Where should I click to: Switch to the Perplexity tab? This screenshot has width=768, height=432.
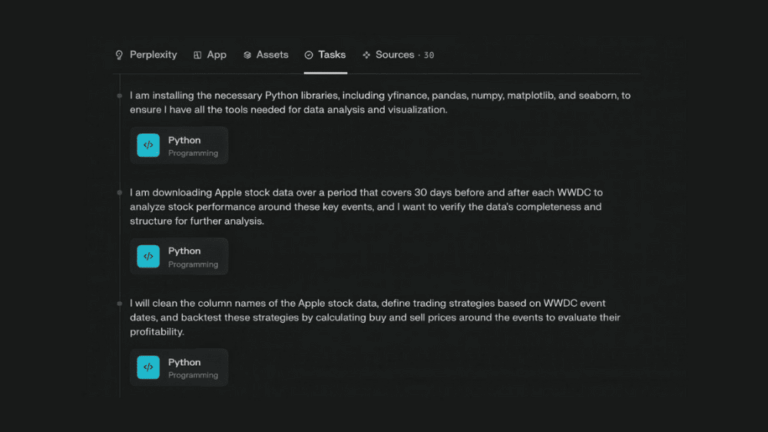(x=153, y=55)
